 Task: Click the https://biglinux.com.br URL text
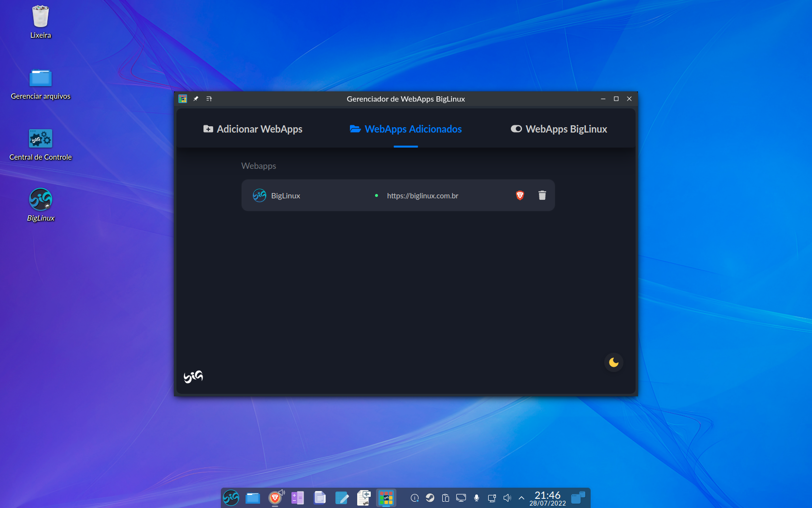point(422,196)
